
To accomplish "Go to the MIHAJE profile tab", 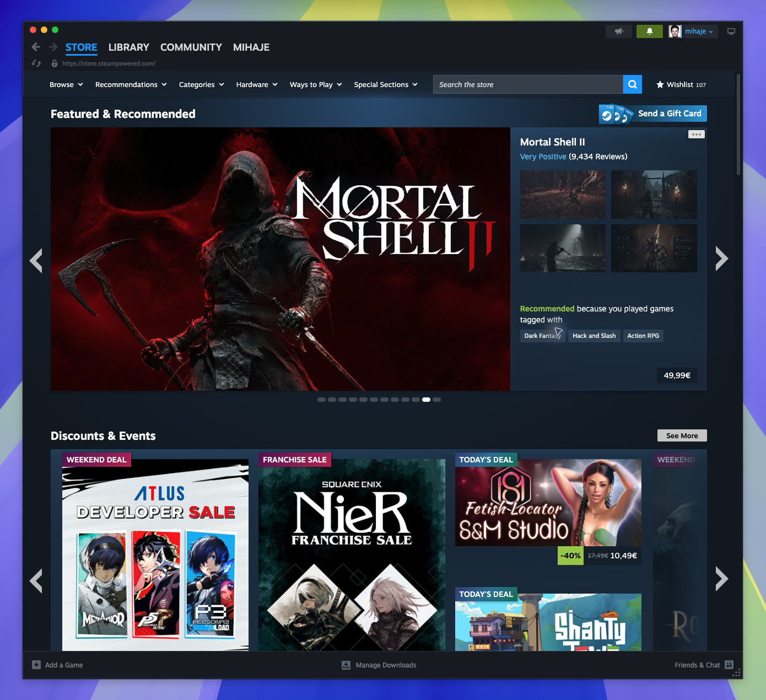I will pyautogui.click(x=251, y=47).
